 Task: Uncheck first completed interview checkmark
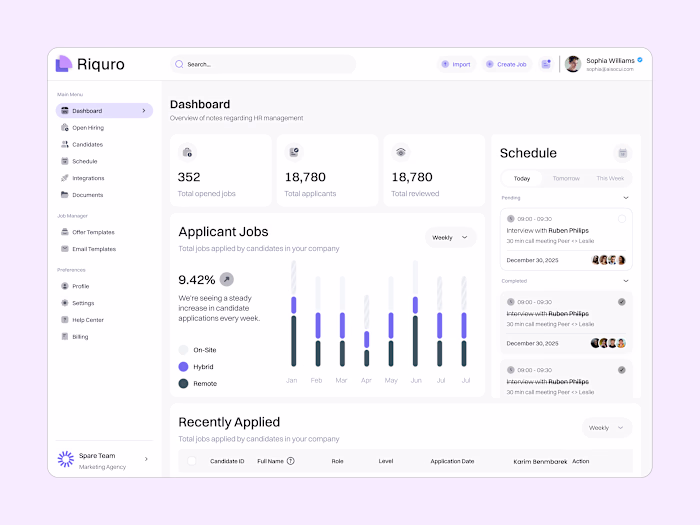tap(622, 302)
